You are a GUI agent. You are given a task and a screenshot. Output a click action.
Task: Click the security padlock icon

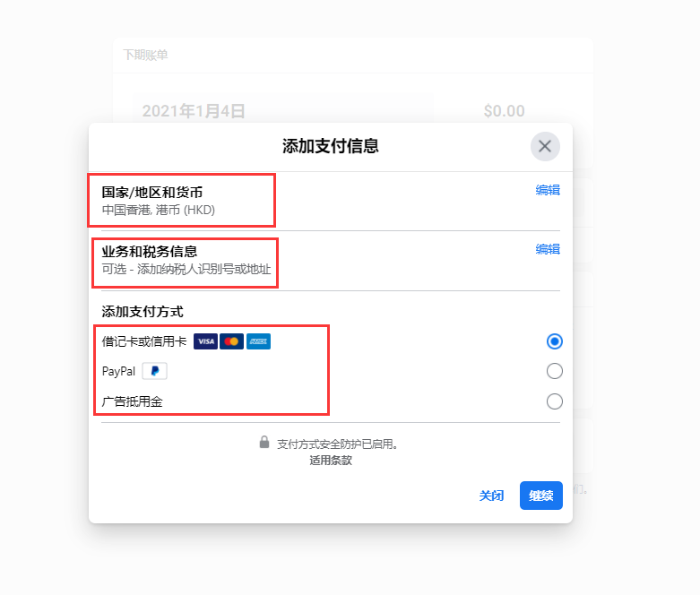pyautogui.click(x=264, y=443)
